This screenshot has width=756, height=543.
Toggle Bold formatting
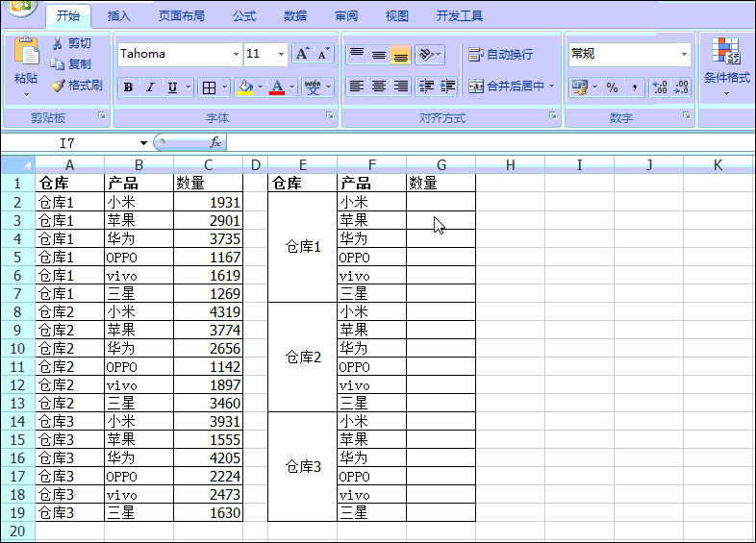[x=128, y=87]
